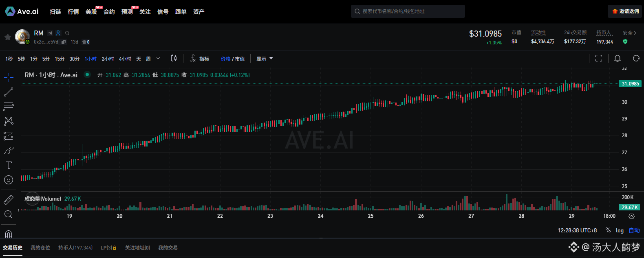Switch to 我的交易 tab
This screenshot has height=258, width=644.
coord(168,247)
